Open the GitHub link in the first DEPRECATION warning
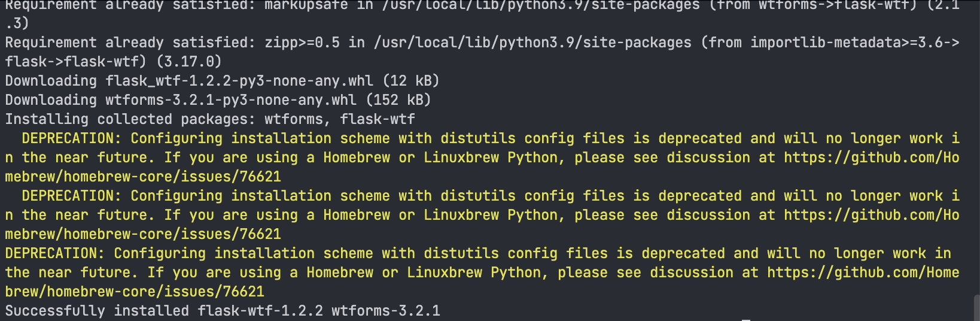Viewport: 980px width, 321px height. pos(872,158)
